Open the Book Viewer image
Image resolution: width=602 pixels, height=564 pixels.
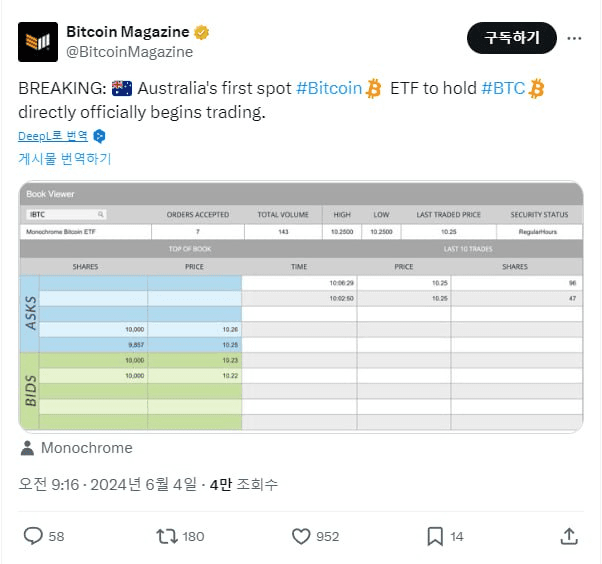tap(301, 306)
